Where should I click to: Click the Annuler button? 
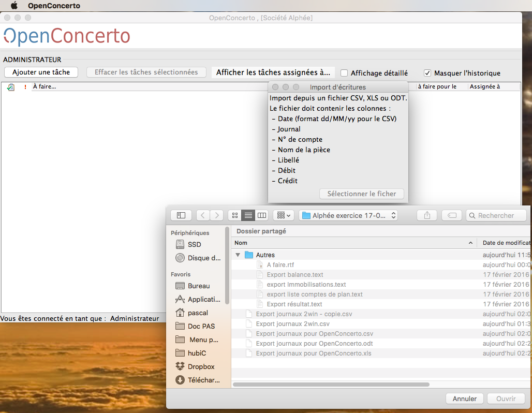click(465, 399)
